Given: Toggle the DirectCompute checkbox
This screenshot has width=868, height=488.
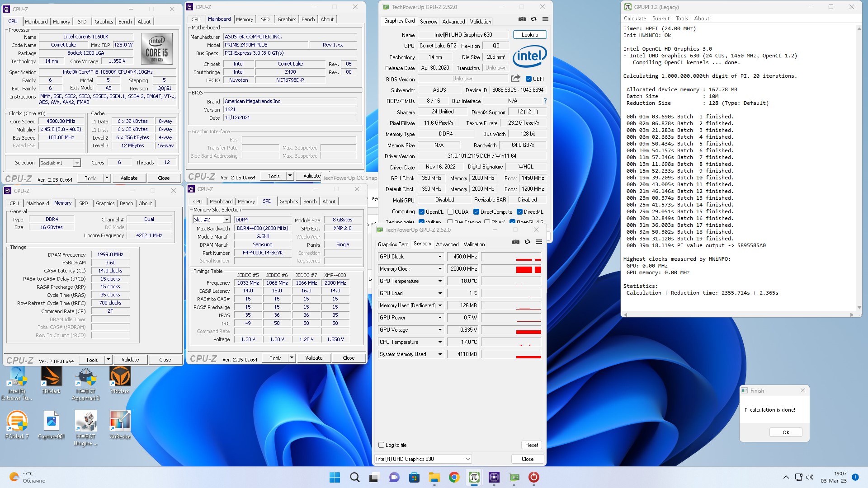Looking at the screenshot, I should point(476,211).
